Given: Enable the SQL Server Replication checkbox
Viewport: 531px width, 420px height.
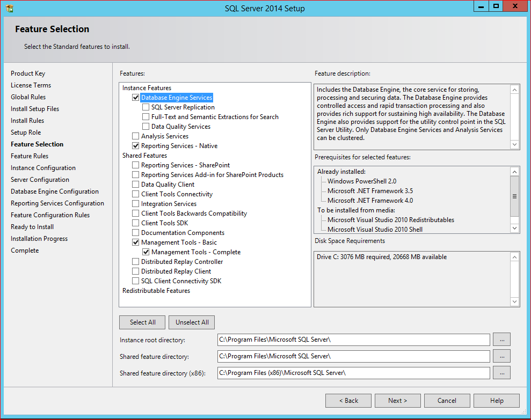Looking at the screenshot, I should (x=146, y=107).
